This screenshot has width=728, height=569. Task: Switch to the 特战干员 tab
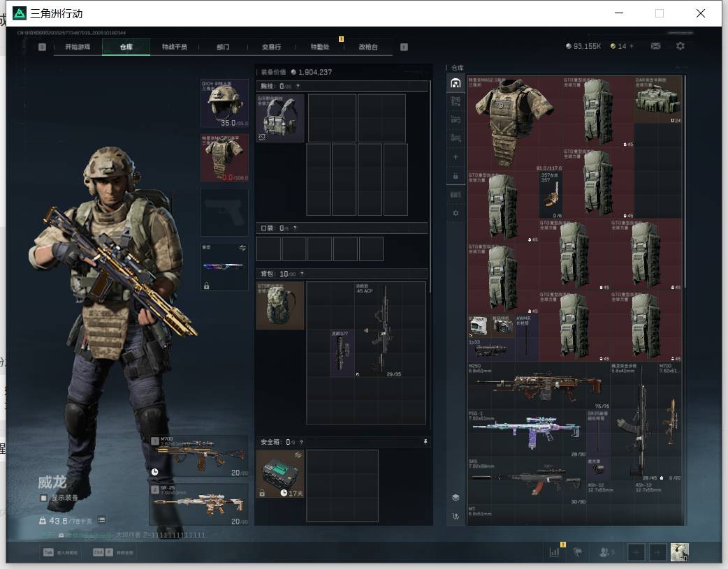pyautogui.click(x=174, y=47)
